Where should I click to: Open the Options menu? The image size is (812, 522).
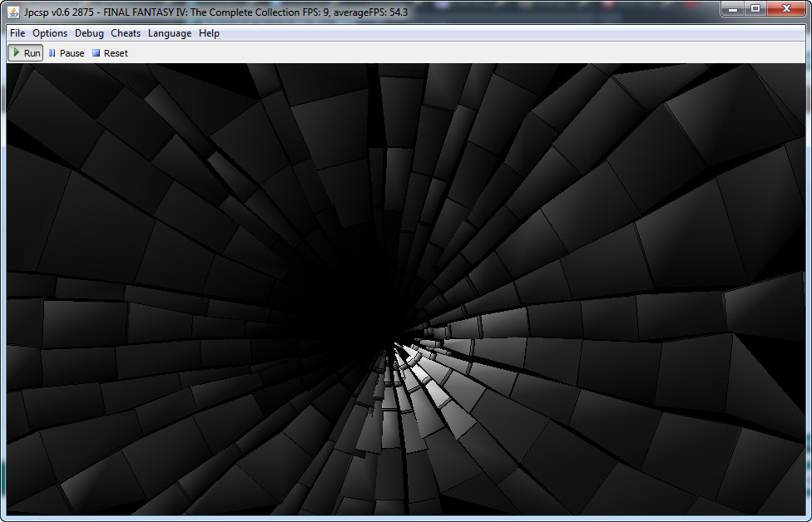click(50, 33)
